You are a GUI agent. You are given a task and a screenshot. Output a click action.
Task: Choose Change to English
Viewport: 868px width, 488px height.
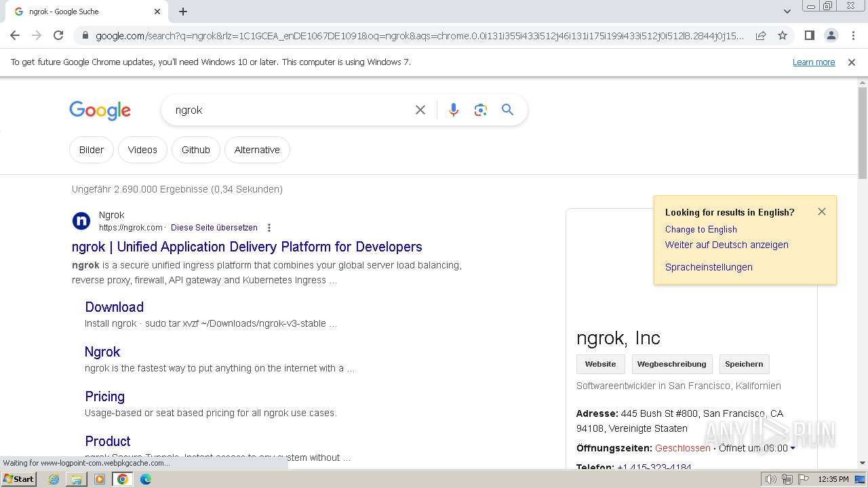click(701, 229)
